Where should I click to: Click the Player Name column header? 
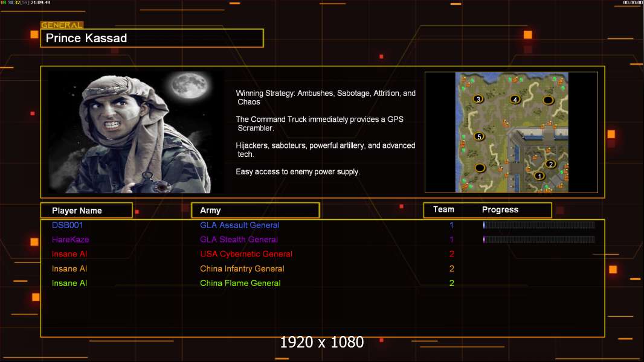[x=86, y=211]
